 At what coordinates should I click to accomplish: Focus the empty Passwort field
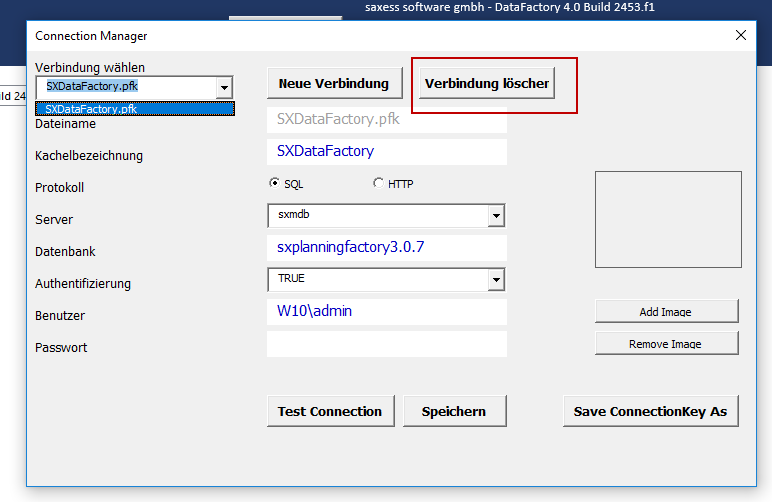386,344
